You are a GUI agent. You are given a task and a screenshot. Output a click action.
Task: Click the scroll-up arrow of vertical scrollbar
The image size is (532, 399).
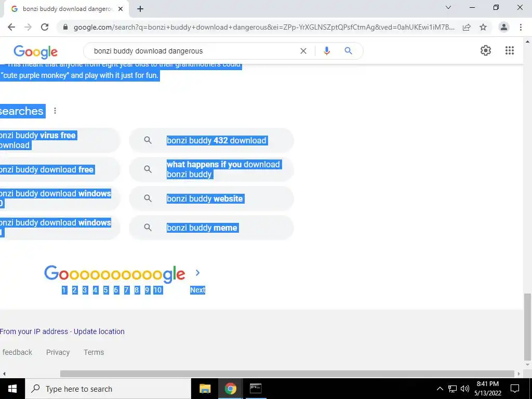527,42
